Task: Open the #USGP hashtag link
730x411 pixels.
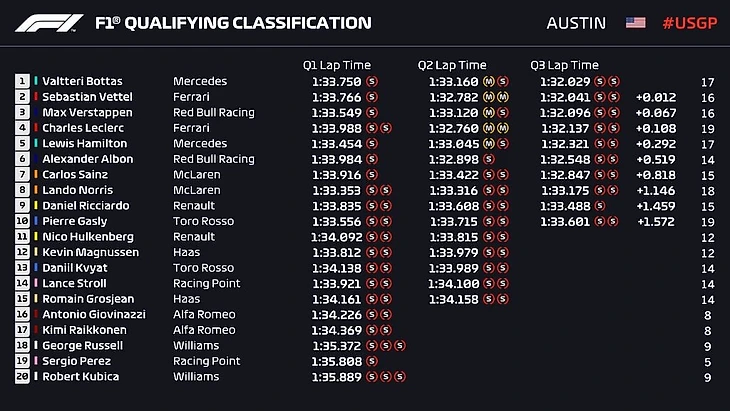Action: tap(690, 23)
